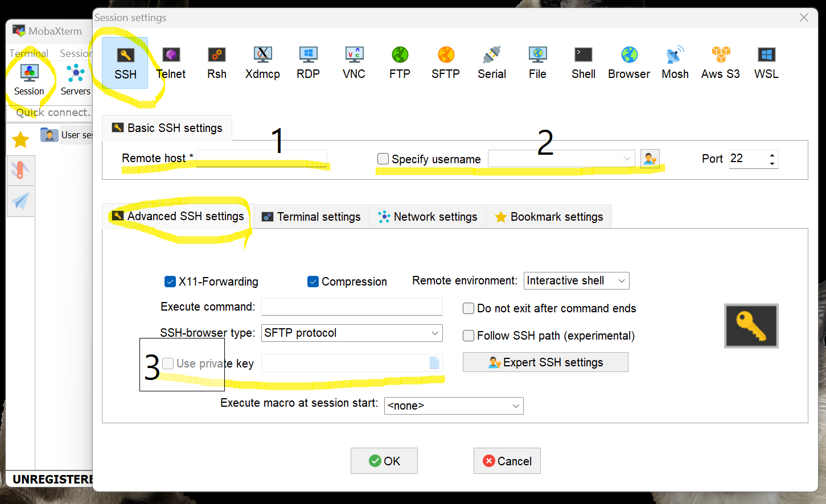Switch to Bookmark settings tab
The height and width of the screenshot is (504, 826).
point(549,217)
